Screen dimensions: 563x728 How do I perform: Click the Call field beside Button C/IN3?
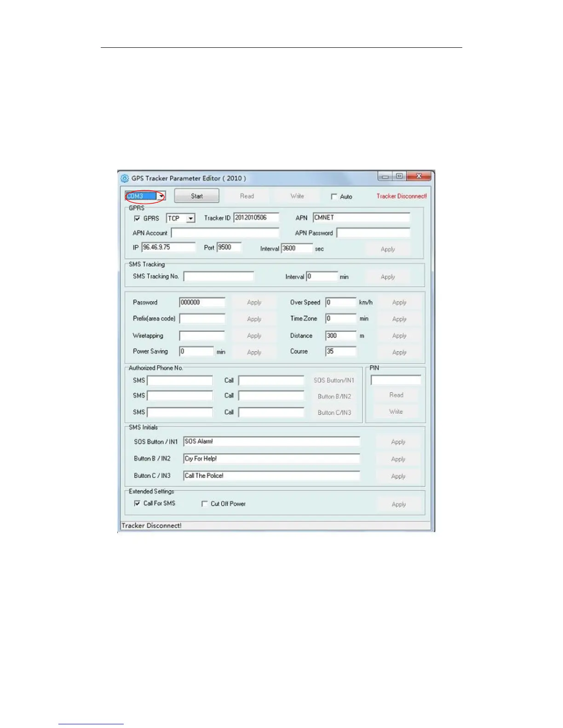point(271,412)
